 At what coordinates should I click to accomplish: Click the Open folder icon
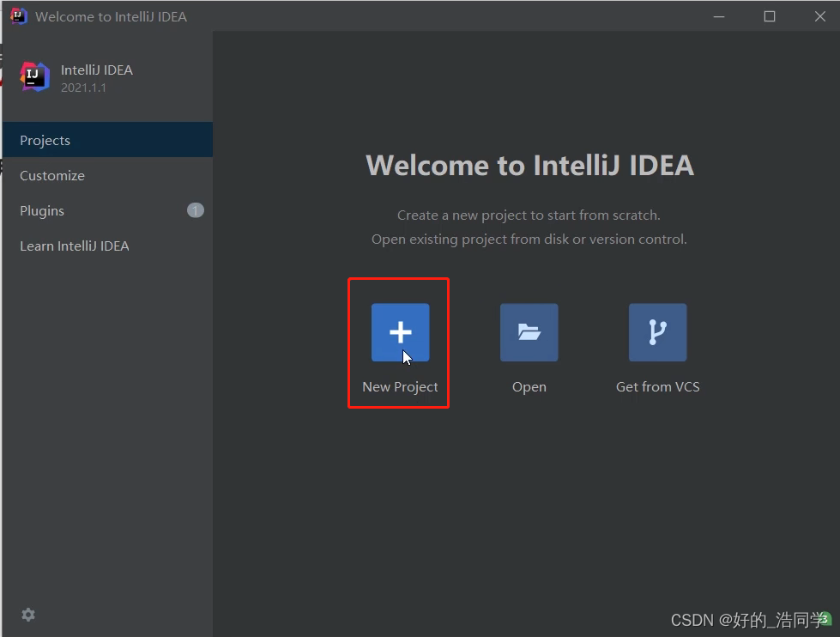(x=529, y=332)
